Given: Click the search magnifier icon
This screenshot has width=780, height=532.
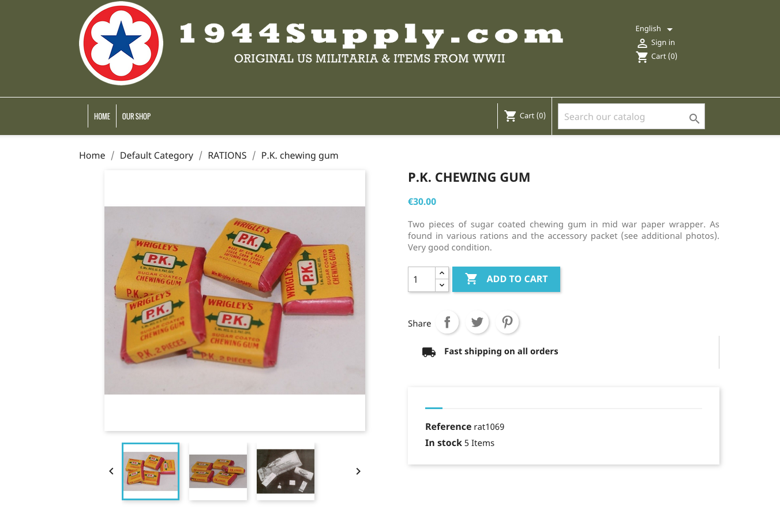Looking at the screenshot, I should (x=694, y=118).
